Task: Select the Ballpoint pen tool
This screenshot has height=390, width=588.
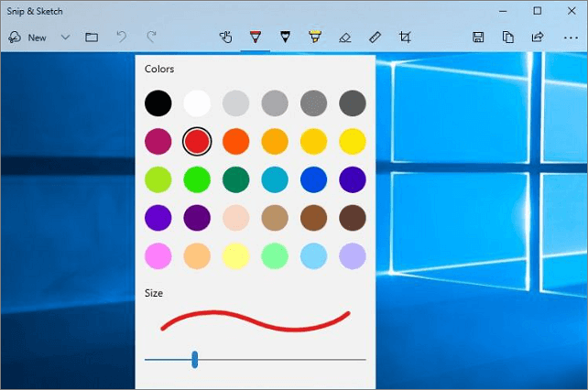Action: coord(255,38)
